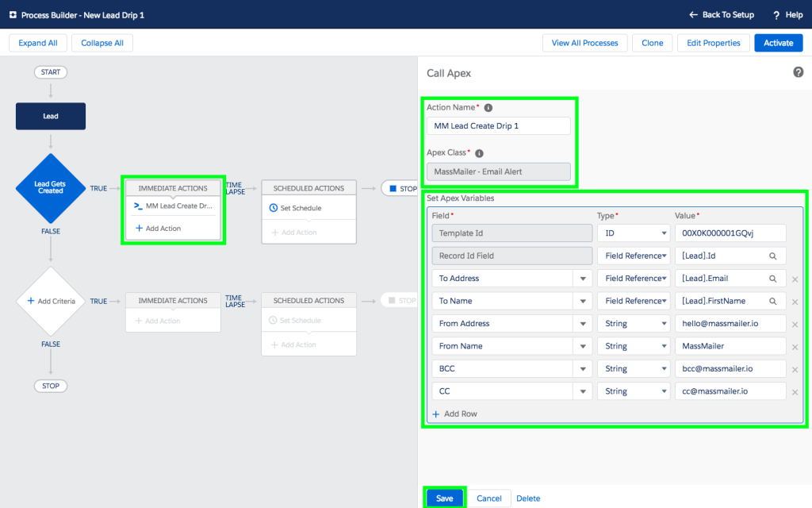Image resolution: width=812 pixels, height=508 pixels.
Task: Activate the process
Action: (x=778, y=42)
